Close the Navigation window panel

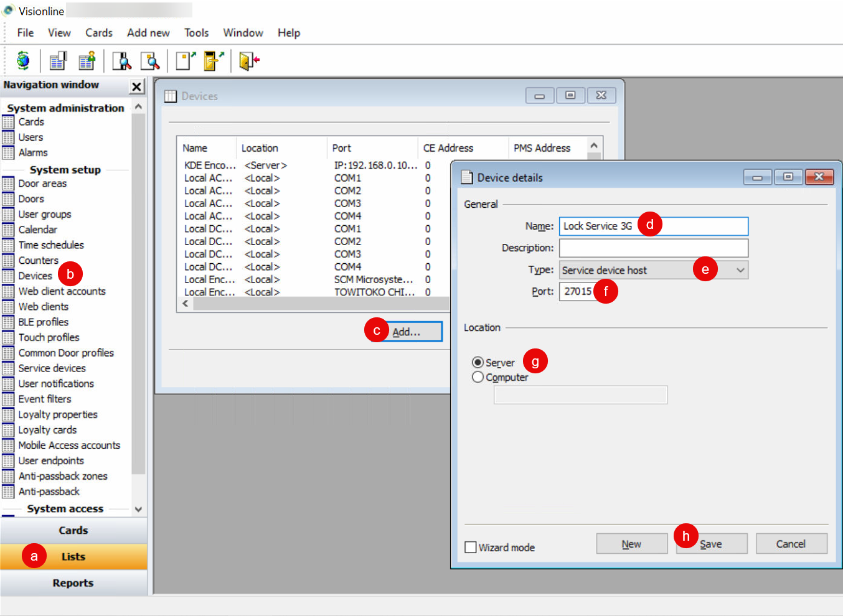tap(136, 86)
